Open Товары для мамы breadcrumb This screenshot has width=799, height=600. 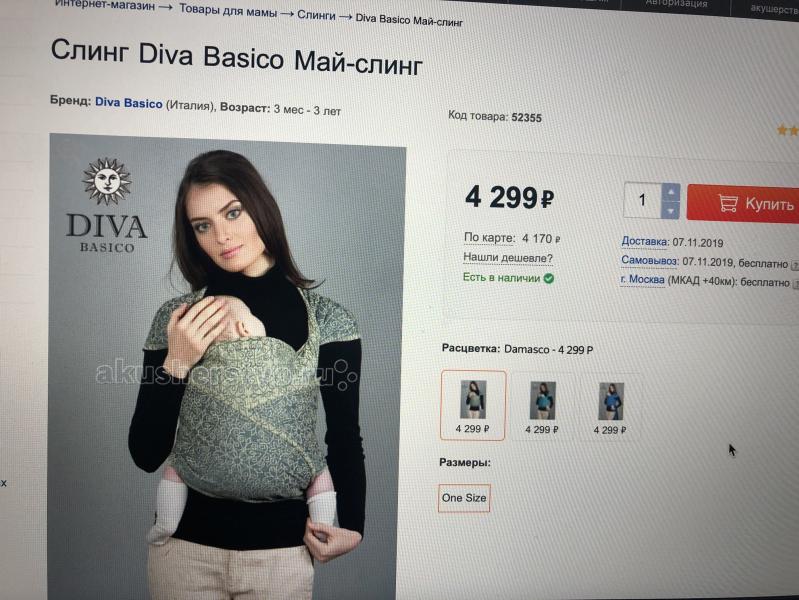228,11
